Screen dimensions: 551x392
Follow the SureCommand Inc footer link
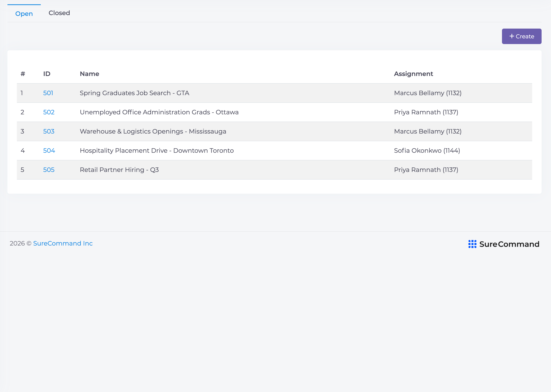63,243
